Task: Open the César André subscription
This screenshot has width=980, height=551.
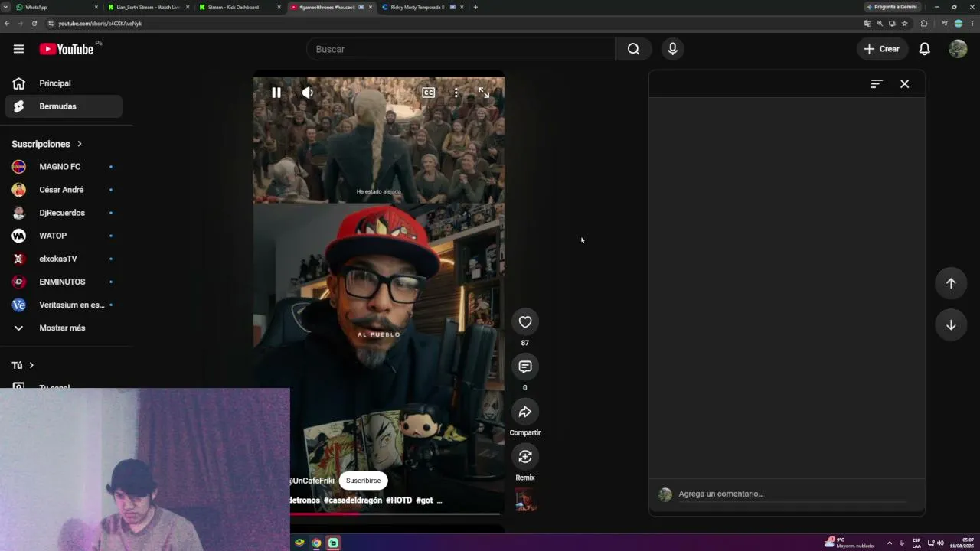Action: (x=64, y=190)
